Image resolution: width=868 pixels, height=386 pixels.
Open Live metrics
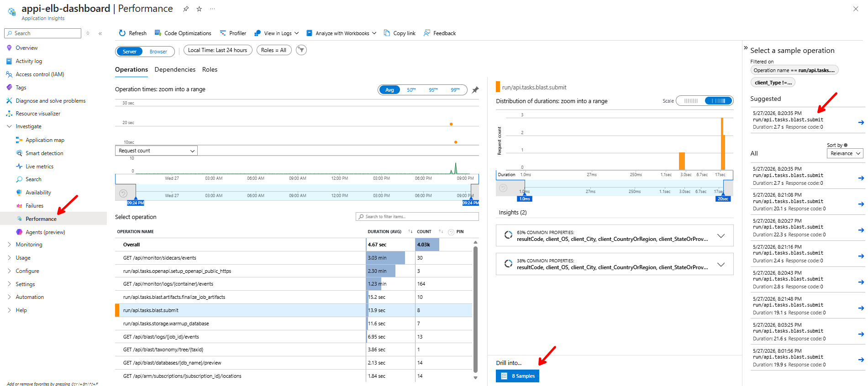39,167
